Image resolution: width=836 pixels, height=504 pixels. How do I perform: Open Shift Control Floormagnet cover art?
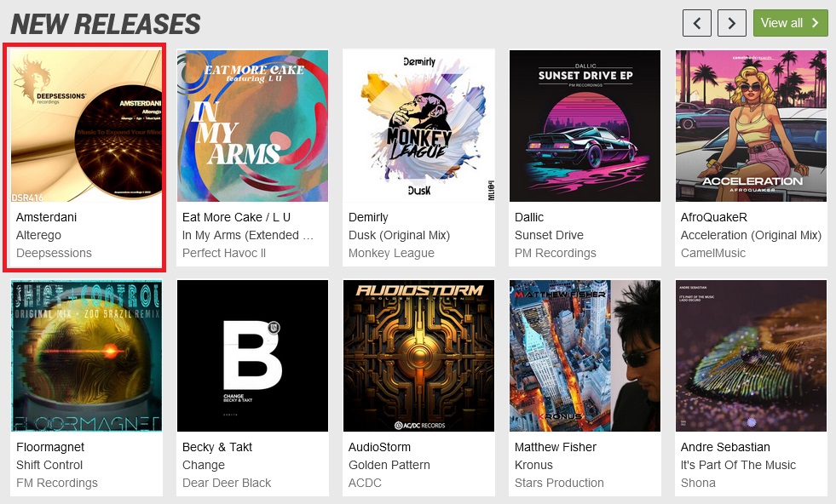[86, 356]
